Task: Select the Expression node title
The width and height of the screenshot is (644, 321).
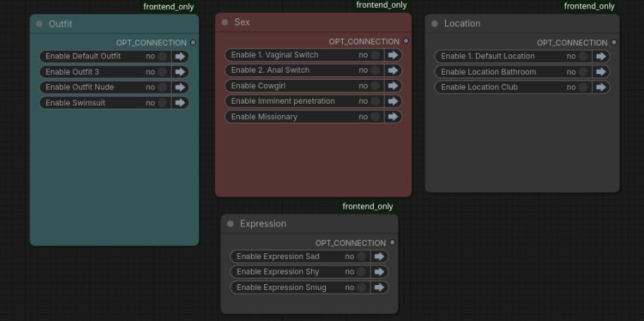Action: pos(263,224)
